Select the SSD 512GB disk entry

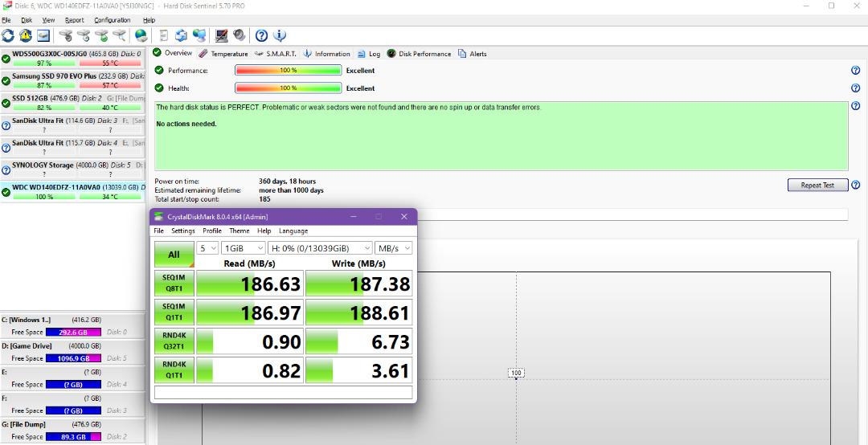point(72,102)
